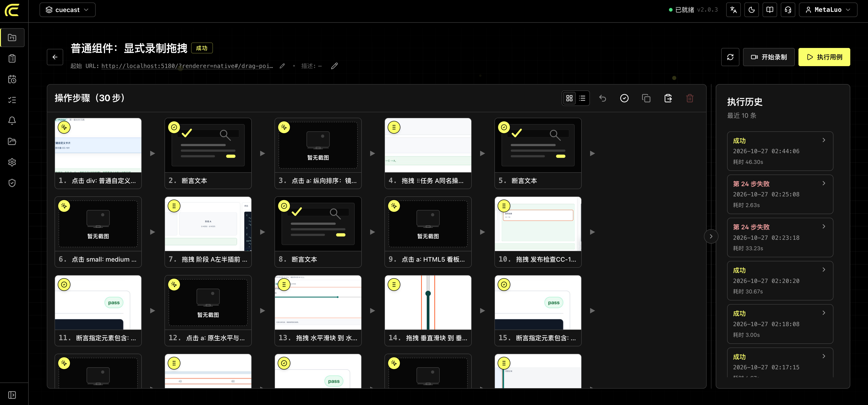Open the cuecast project dropdown

click(x=67, y=10)
